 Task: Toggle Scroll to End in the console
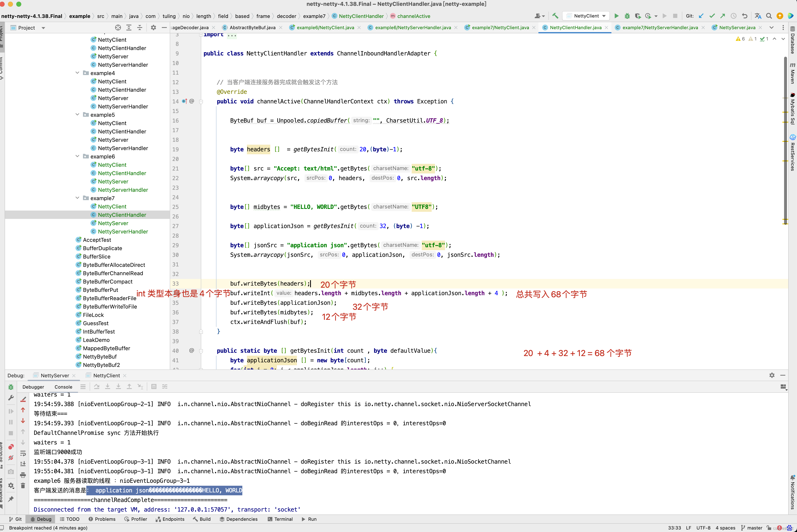pos(23,464)
